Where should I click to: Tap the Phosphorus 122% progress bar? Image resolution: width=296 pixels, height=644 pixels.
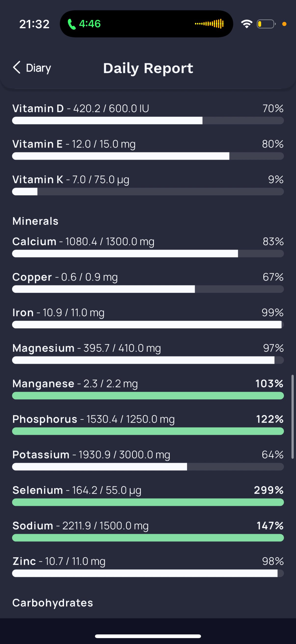(148, 431)
